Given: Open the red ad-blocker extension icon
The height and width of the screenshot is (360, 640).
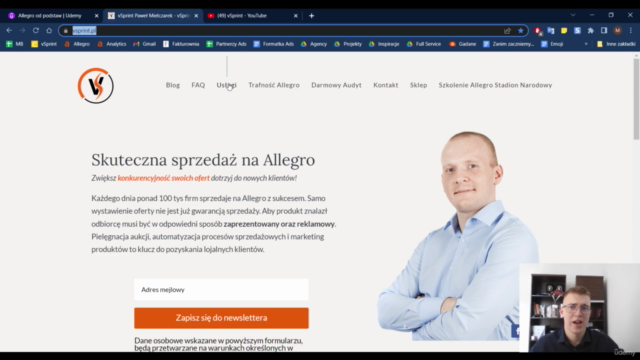Looking at the screenshot, I should (x=538, y=31).
